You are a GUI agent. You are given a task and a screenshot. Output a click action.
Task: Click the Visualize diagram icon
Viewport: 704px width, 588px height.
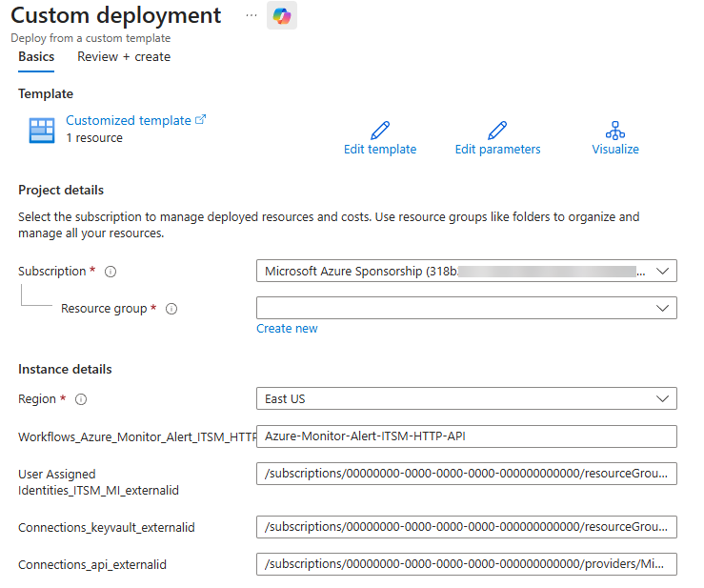pyautogui.click(x=615, y=131)
